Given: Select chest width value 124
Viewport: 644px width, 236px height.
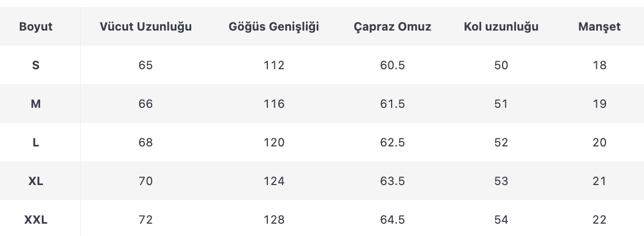Looking at the screenshot, I should (x=274, y=181).
